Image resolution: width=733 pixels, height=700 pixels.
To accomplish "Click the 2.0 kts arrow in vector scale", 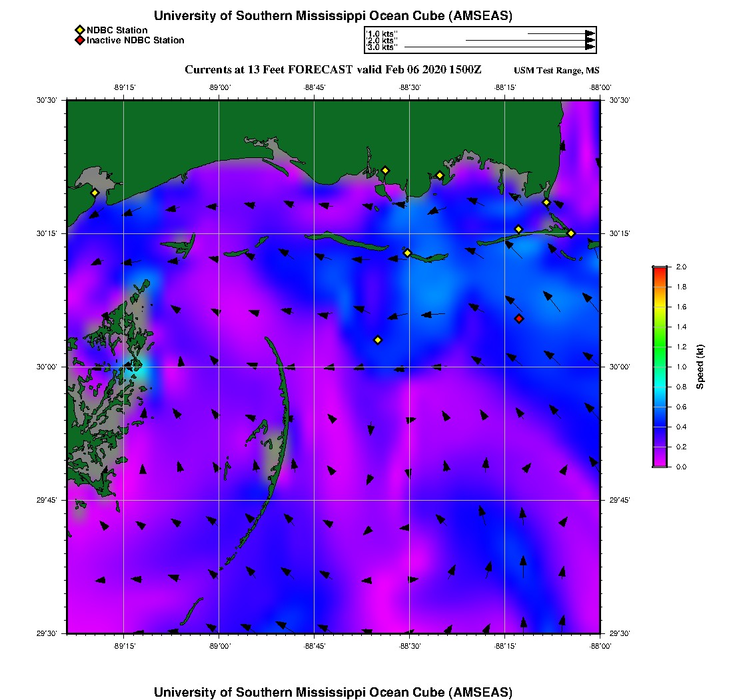I will point(530,40).
